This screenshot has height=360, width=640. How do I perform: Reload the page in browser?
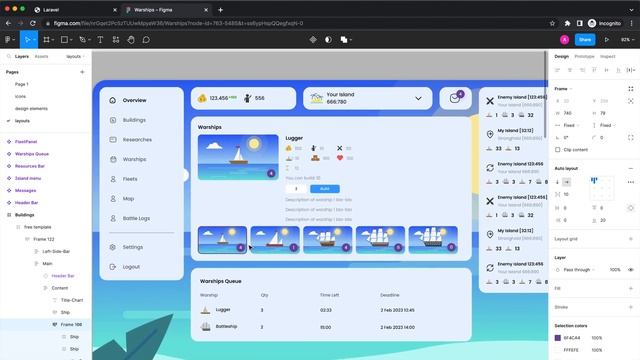coord(33,23)
